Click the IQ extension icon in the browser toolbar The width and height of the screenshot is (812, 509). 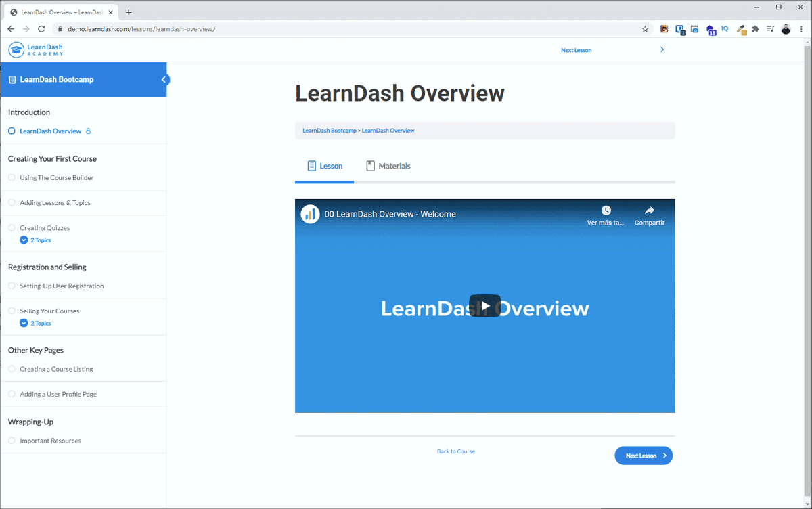tap(725, 29)
